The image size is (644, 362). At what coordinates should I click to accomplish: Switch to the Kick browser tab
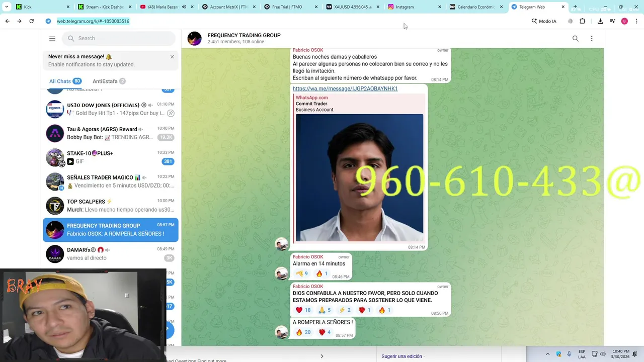tap(44, 7)
